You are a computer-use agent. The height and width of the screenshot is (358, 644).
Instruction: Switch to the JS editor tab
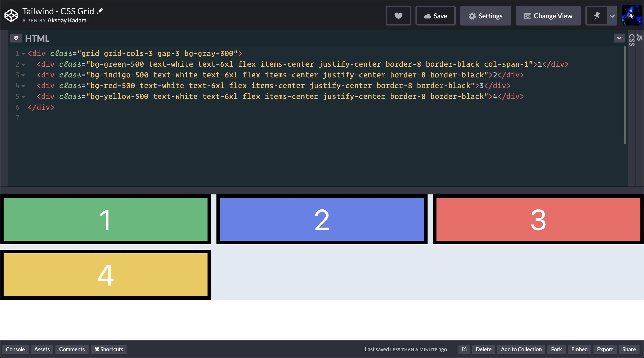tap(640, 38)
